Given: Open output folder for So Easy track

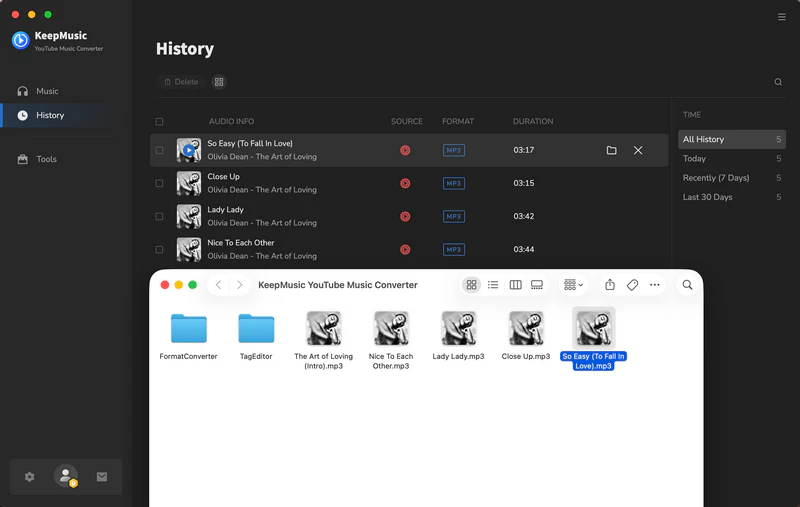Looking at the screenshot, I should point(611,150).
